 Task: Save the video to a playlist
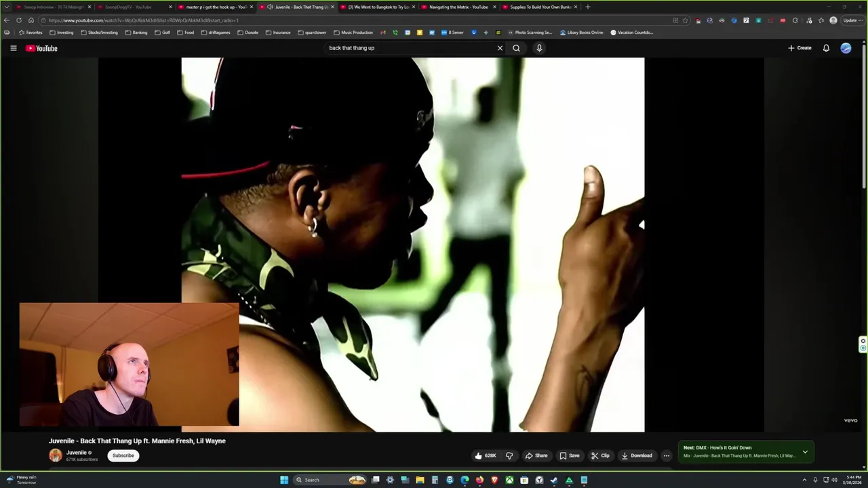pyautogui.click(x=570, y=455)
